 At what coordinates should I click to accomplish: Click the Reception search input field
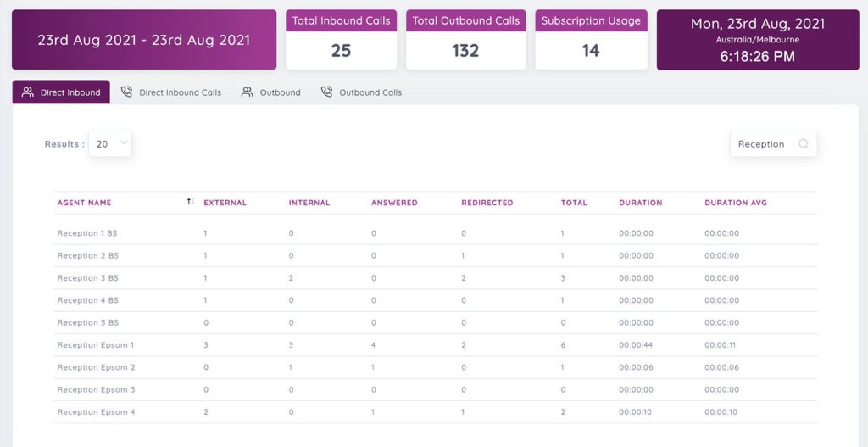coord(763,144)
